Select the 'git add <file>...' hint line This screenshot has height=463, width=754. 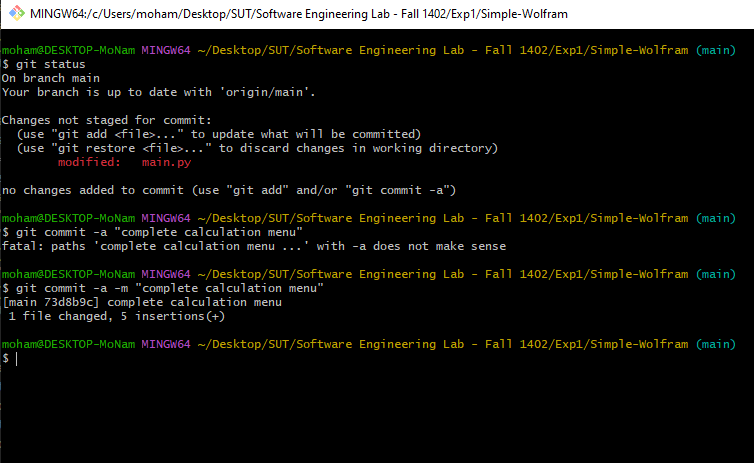(219, 134)
